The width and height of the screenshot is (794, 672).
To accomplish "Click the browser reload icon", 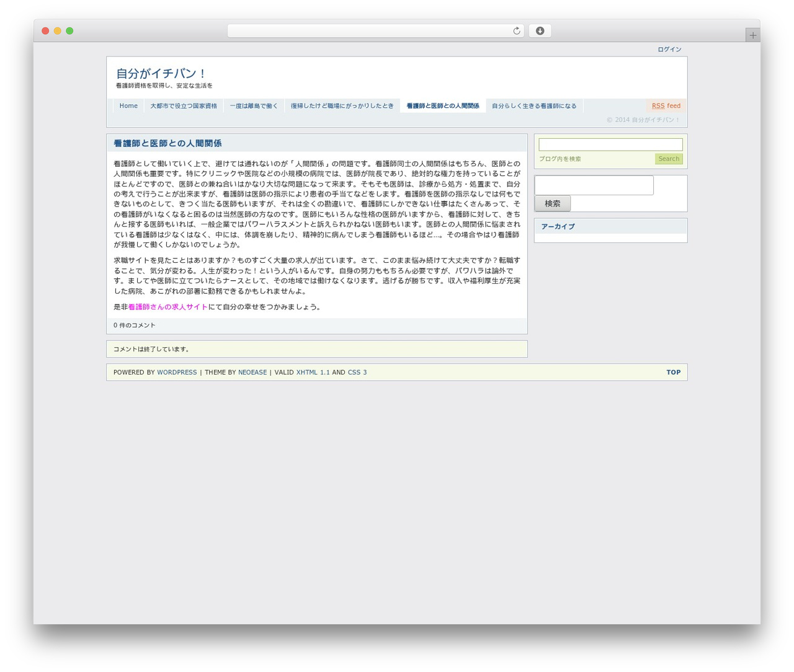I will 516,31.
